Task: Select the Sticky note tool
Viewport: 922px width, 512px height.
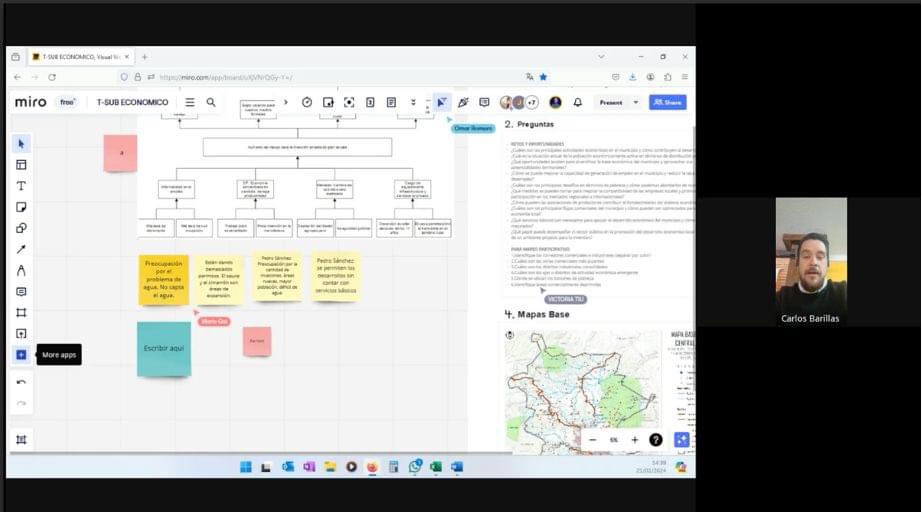Action: pyautogui.click(x=21, y=207)
